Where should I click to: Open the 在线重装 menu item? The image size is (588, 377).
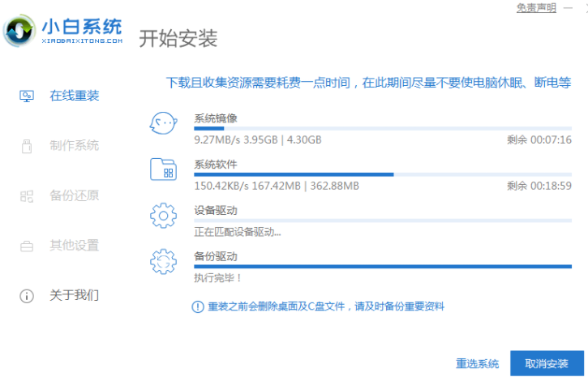click(x=75, y=96)
